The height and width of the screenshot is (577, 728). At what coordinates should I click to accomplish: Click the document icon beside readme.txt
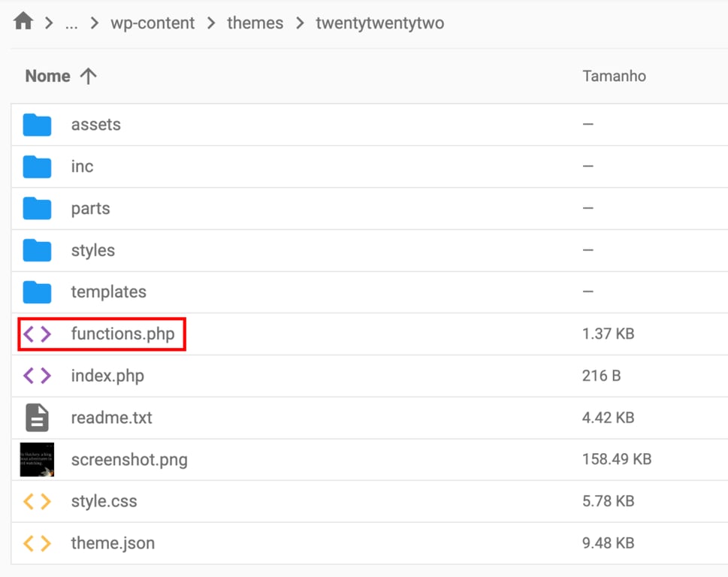click(37, 418)
